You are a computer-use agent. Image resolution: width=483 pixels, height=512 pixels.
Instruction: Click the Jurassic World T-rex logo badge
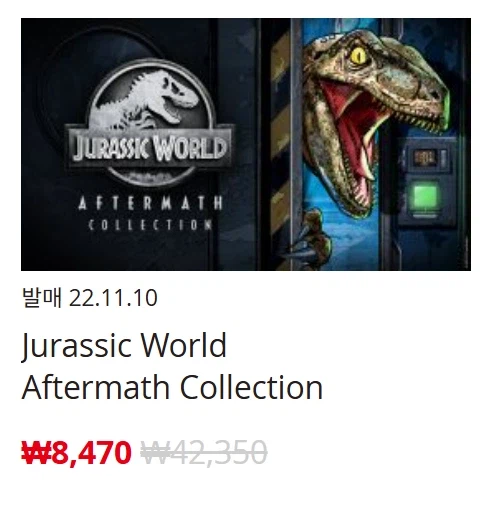click(149, 123)
